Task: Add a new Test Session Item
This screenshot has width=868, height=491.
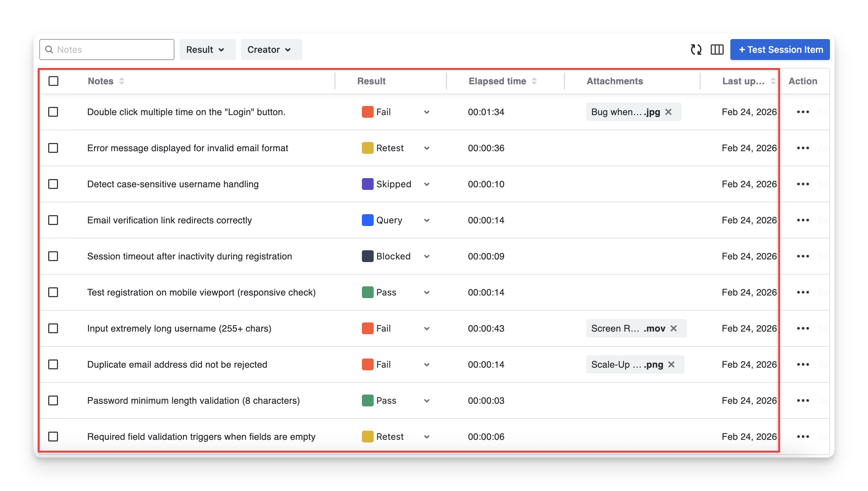Action: coord(779,50)
